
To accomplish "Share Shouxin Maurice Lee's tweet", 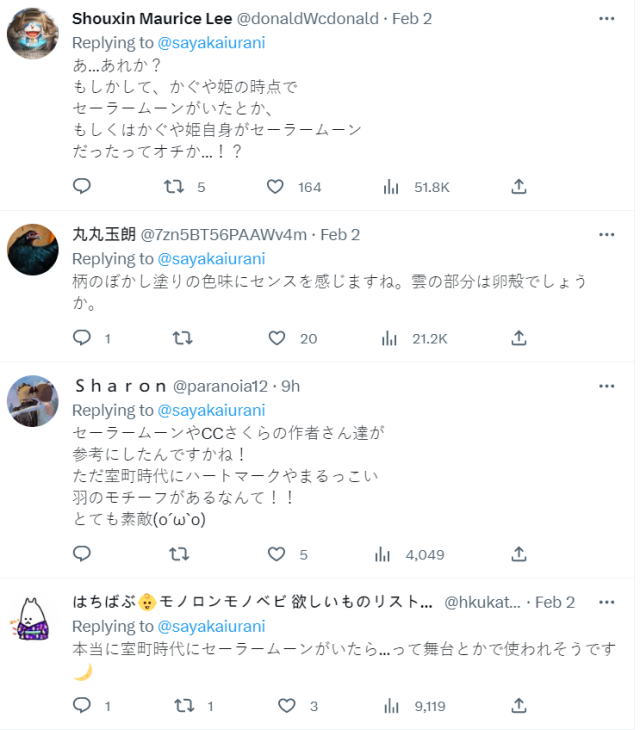I will (x=519, y=186).
